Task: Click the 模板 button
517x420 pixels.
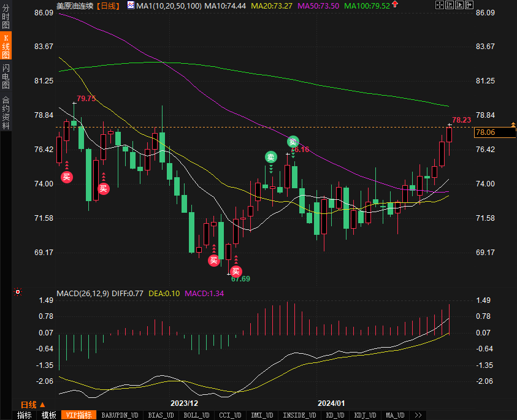Action: 48,415
